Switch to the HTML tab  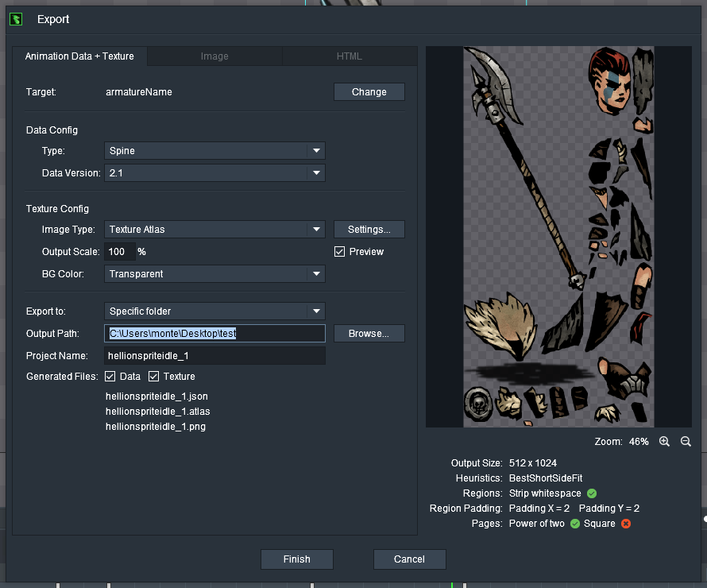pyautogui.click(x=350, y=56)
